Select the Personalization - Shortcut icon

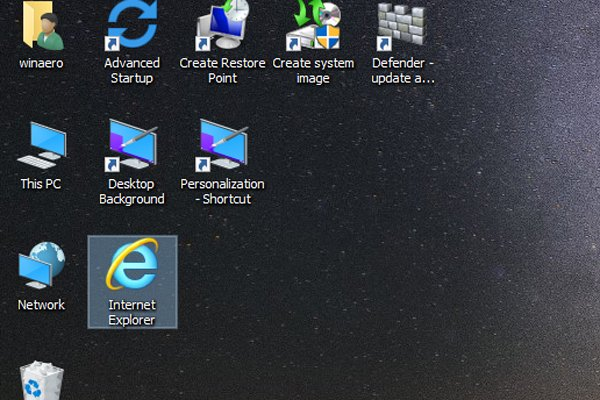223,145
